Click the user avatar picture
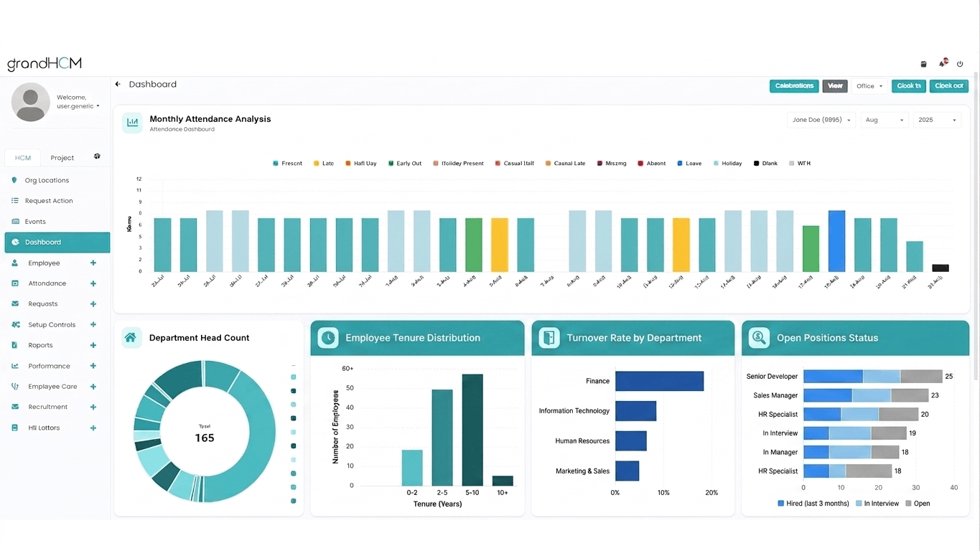980x551 pixels. [31, 102]
